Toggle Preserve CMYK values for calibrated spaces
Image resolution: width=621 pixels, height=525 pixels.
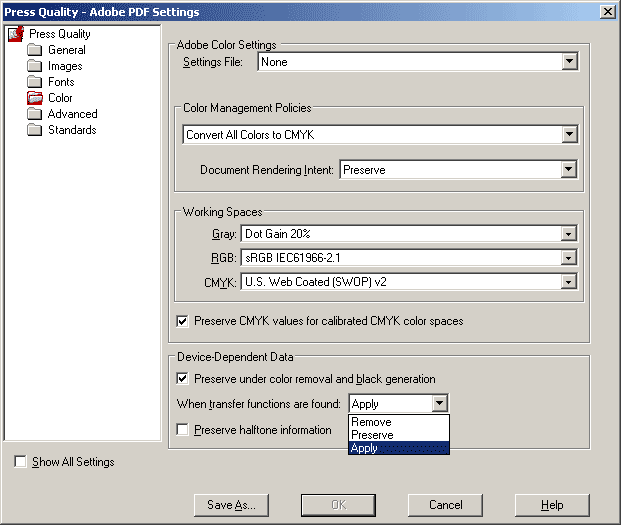pyautogui.click(x=182, y=321)
